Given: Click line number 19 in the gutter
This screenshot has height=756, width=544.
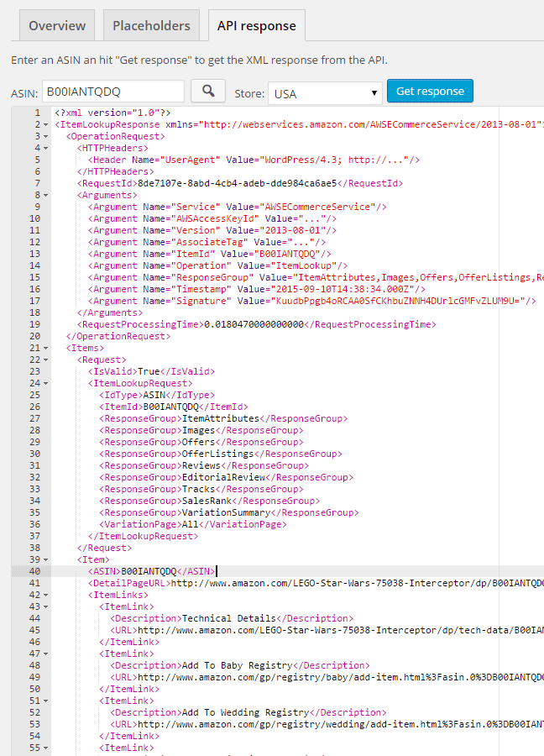Looking at the screenshot, I should coord(34,324).
